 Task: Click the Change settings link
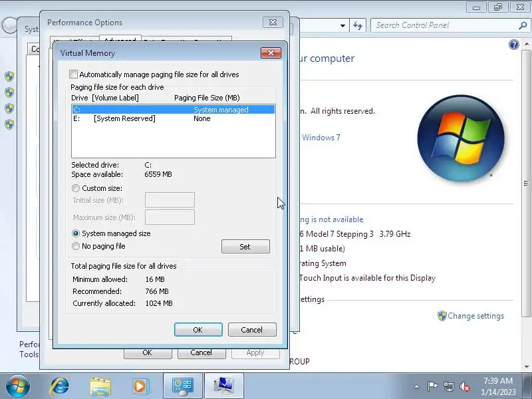[x=475, y=316]
